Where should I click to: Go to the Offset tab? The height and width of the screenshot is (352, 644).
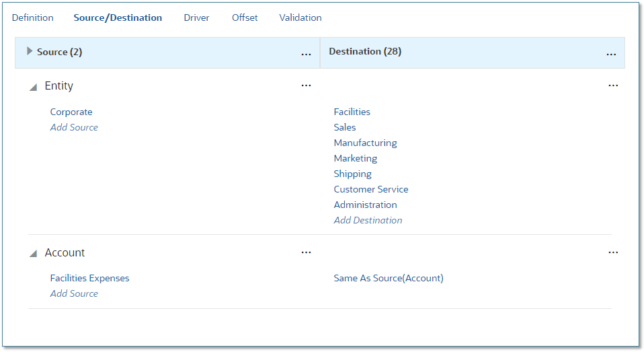245,18
